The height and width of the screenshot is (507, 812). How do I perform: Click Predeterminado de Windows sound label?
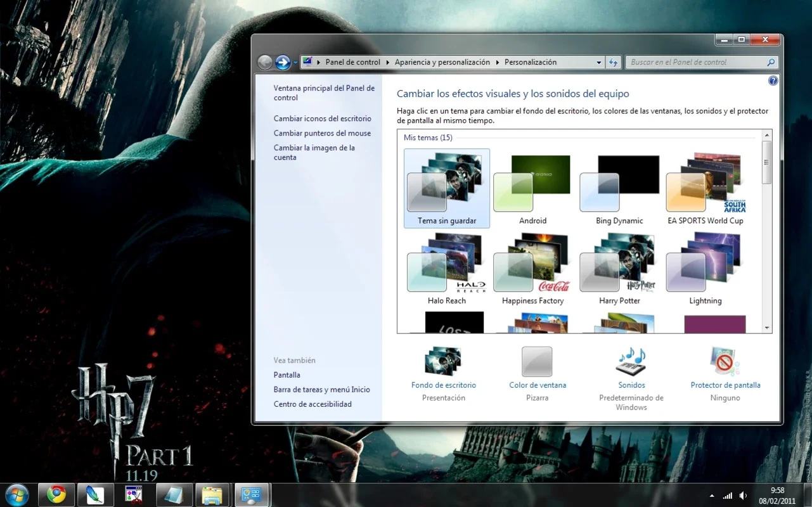(x=631, y=402)
